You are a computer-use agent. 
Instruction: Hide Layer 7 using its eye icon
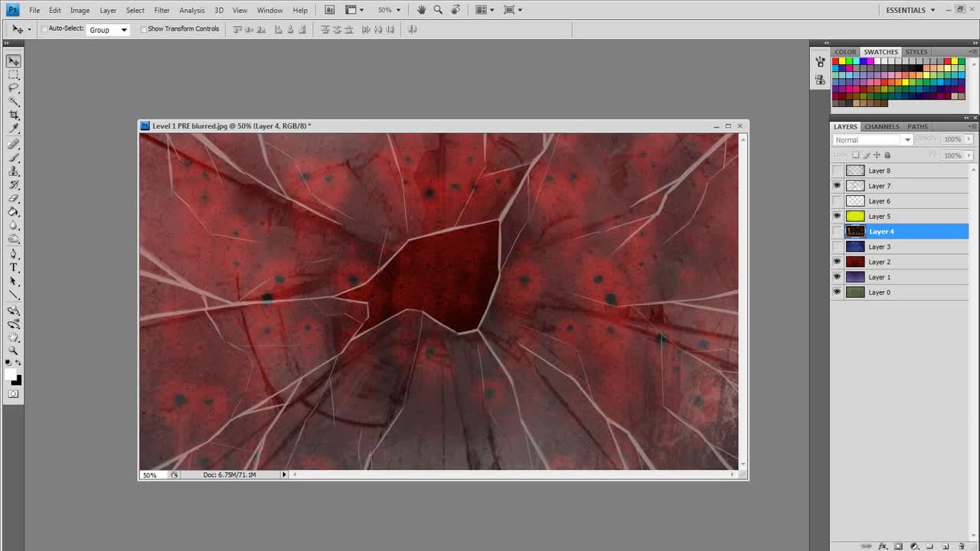838,186
